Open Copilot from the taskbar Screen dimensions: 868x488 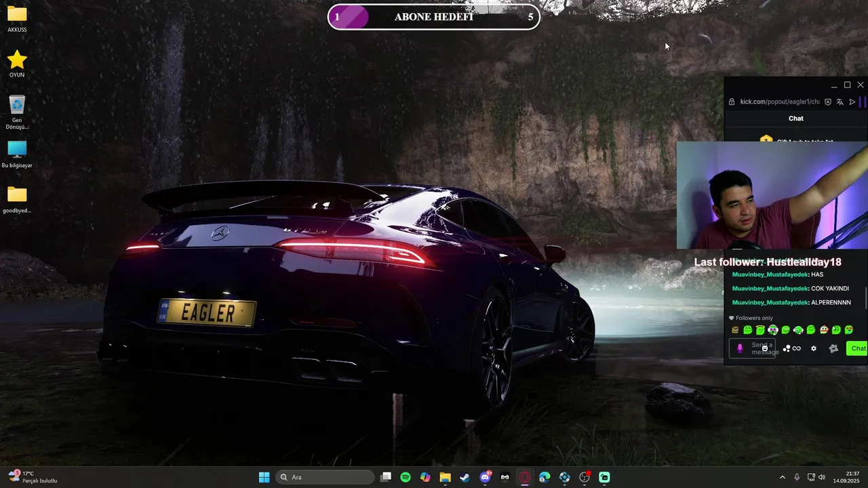pos(425,477)
